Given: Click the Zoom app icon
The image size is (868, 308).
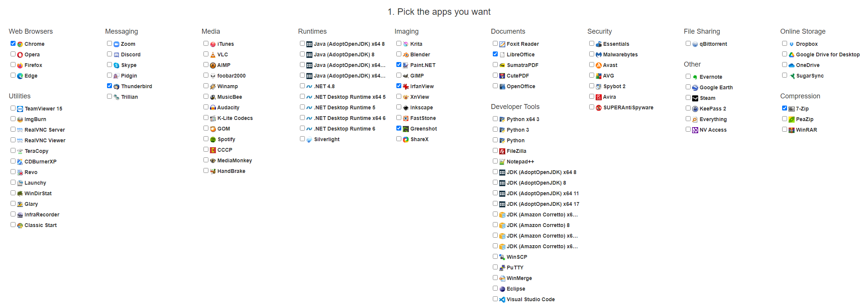Looking at the screenshot, I should [x=116, y=44].
